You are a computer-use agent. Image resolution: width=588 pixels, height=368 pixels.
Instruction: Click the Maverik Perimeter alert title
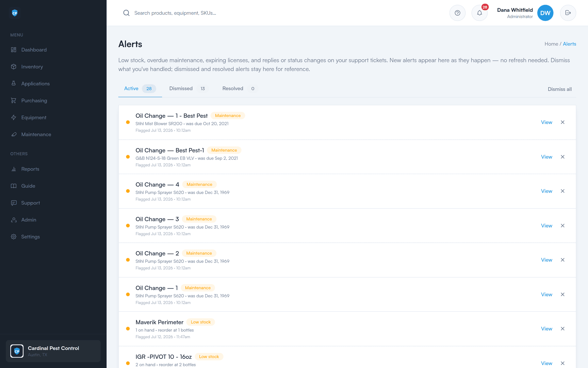click(159, 323)
